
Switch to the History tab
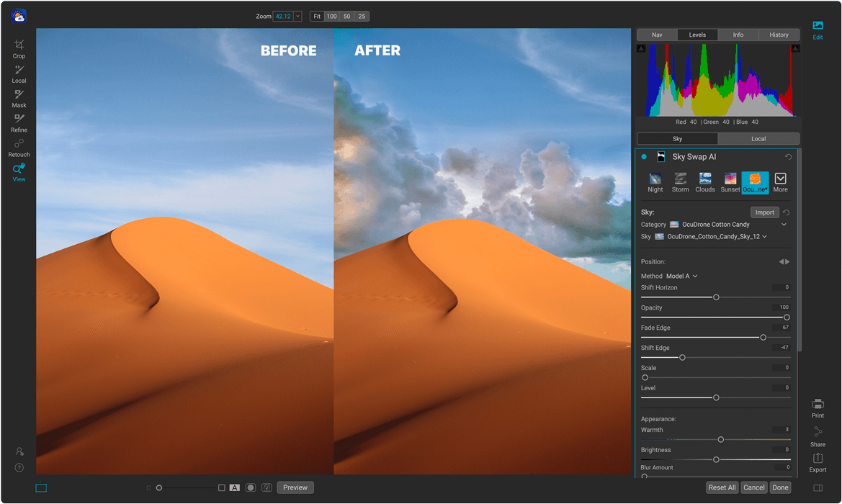[x=779, y=35]
